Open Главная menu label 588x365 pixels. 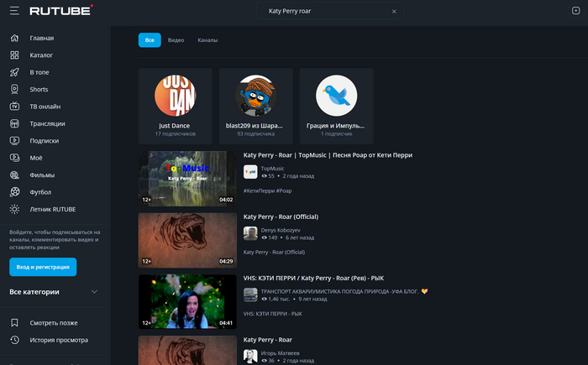(x=42, y=38)
